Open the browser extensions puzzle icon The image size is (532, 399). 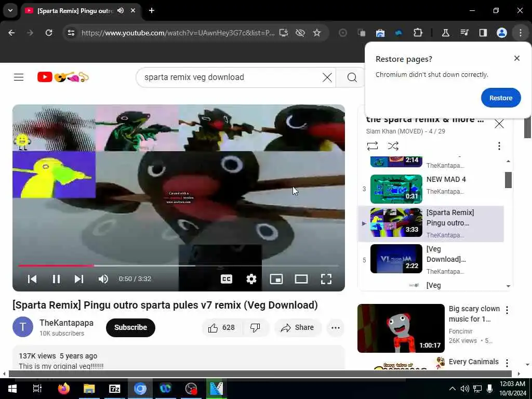[418, 33]
